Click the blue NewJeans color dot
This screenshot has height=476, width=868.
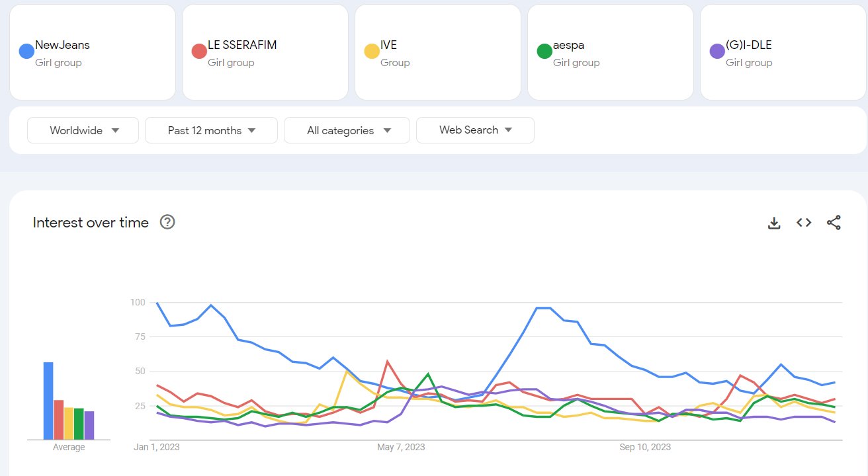26,51
